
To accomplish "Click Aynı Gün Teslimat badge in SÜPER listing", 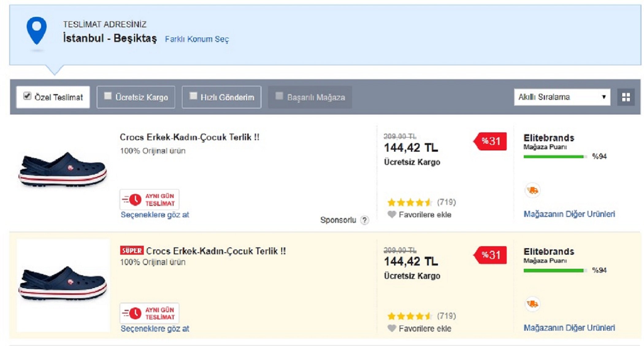I will (x=149, y=313).
